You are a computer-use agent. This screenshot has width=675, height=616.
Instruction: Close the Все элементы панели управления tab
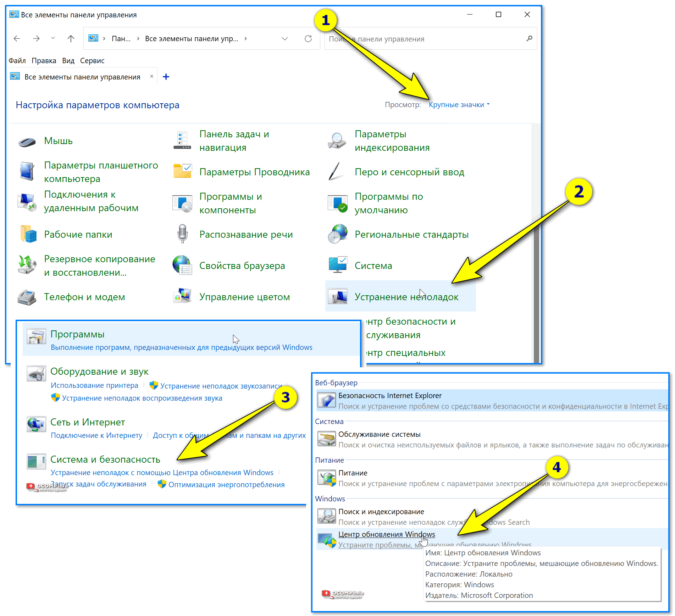coord(151,76)
